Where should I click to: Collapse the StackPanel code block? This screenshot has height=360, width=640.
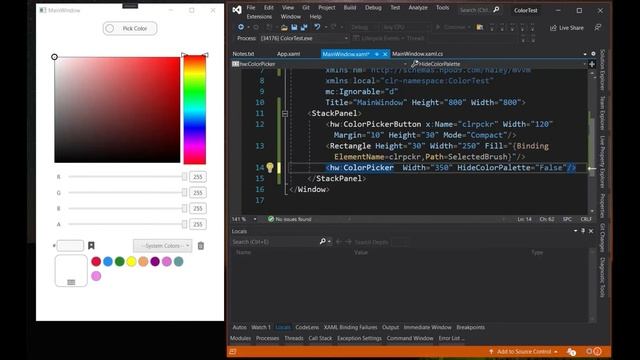(x=285, y=113)
